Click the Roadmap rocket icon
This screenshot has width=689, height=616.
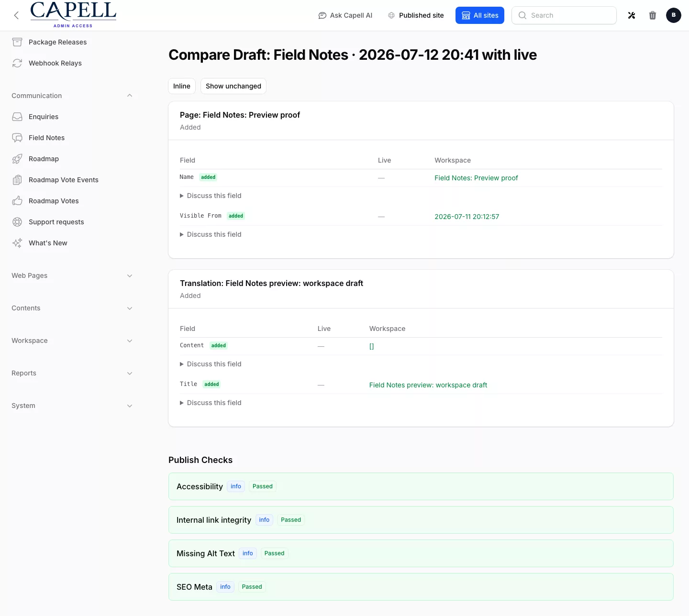pyautogui.click(x=17, y=159)
